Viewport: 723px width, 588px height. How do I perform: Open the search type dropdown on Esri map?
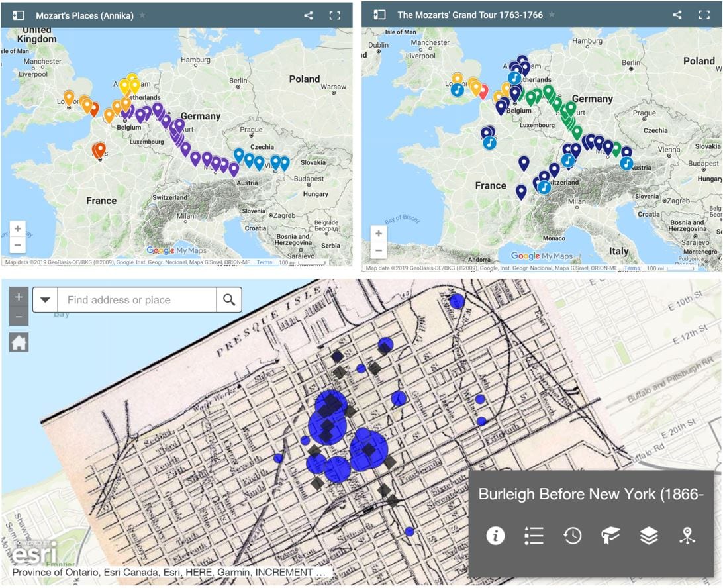click(x=44, y=299)
